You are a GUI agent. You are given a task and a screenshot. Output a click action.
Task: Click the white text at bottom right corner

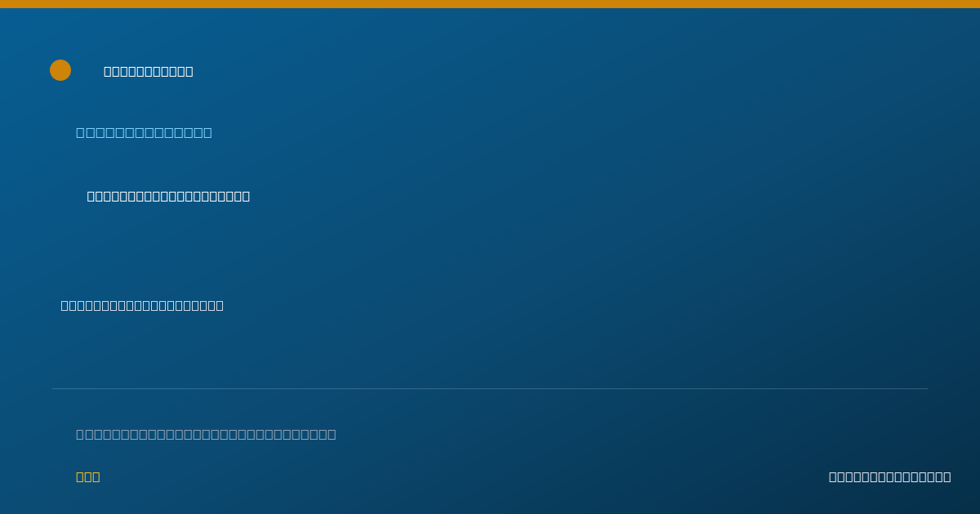click(x=890, y=477)
